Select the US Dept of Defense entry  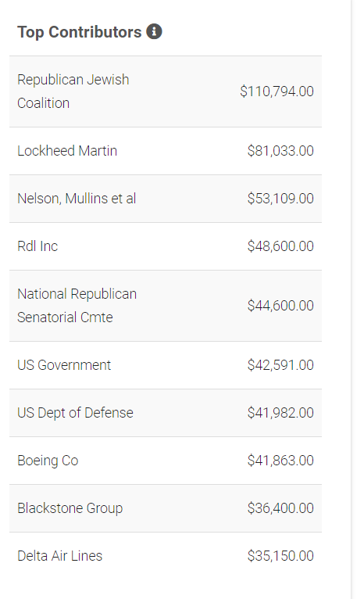tap(166, 413)
